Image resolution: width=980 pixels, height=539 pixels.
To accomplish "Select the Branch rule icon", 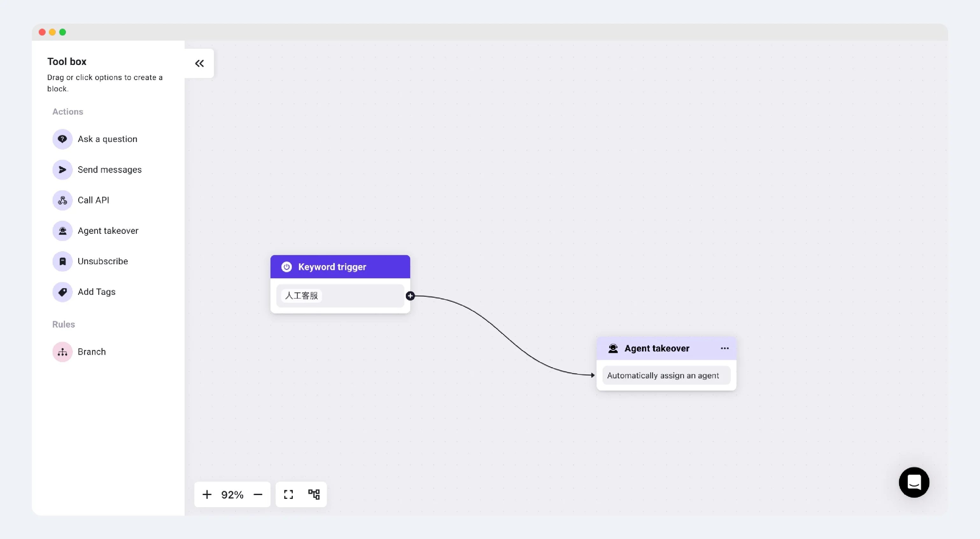I will [62, 352].
